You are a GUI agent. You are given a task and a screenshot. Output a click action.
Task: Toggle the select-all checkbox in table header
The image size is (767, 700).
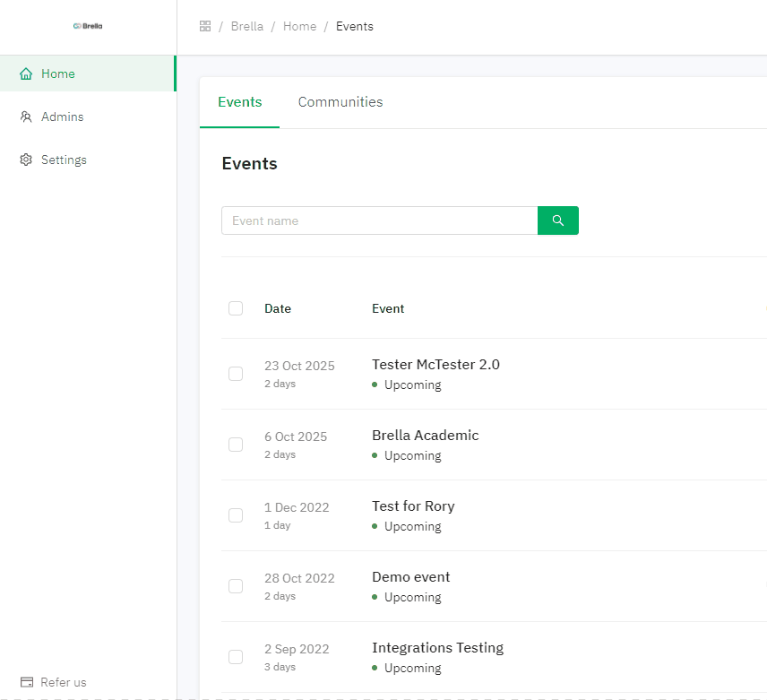point(236,308)
